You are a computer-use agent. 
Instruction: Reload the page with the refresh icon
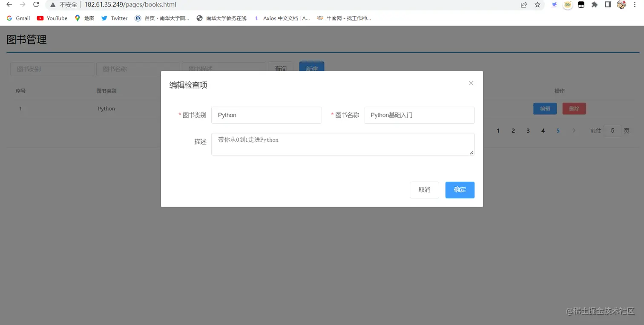36,5
